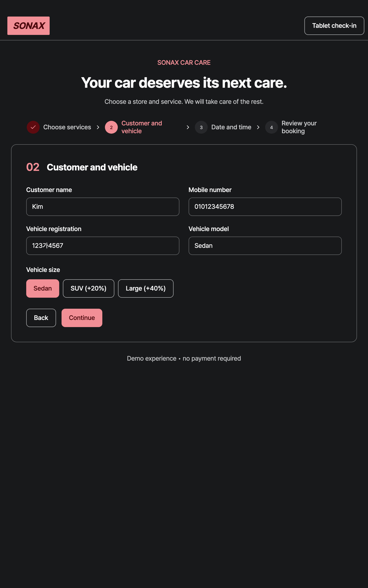The image size is (368, 588).
Task: Click the 'Mobile number' label
Action: click(x=210, y=190)
